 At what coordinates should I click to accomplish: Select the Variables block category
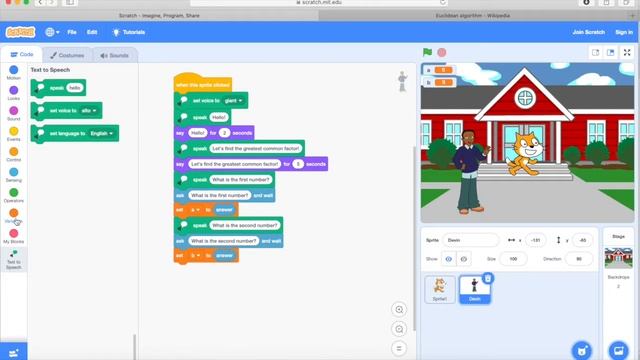coord(13,216)
